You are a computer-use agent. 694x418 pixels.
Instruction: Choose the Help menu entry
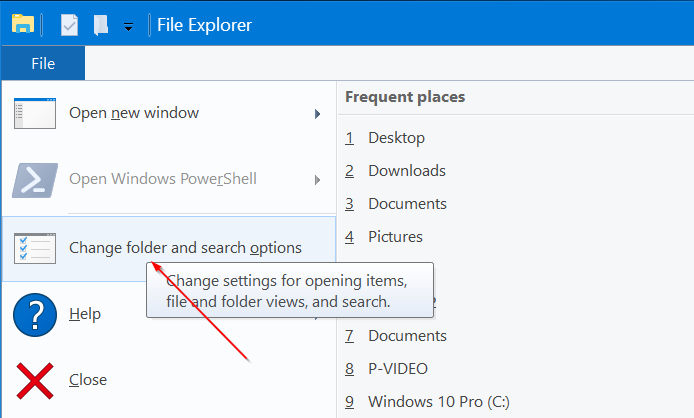click(85, 314)
